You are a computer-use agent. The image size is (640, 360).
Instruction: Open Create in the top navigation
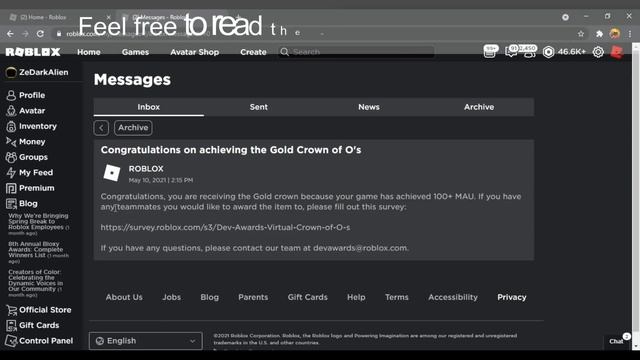point(253,52)
